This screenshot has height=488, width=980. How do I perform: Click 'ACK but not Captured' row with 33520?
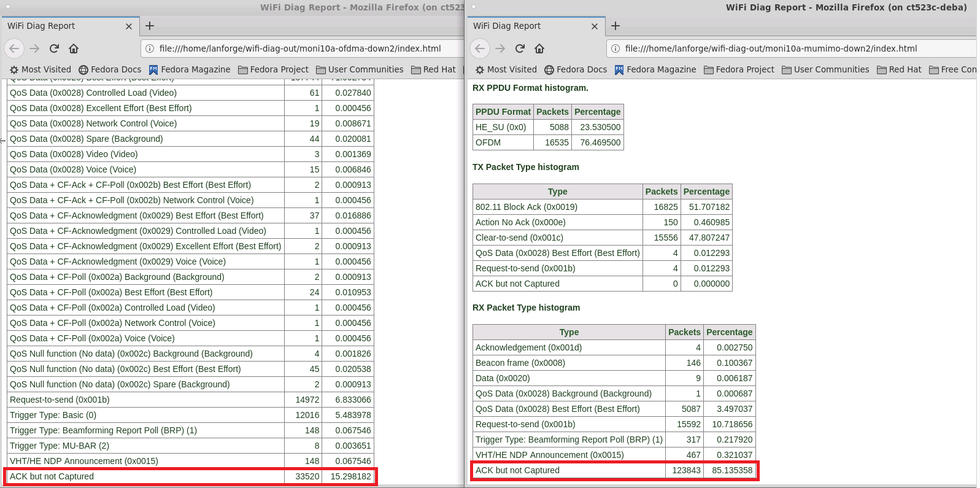coord(190,476)
